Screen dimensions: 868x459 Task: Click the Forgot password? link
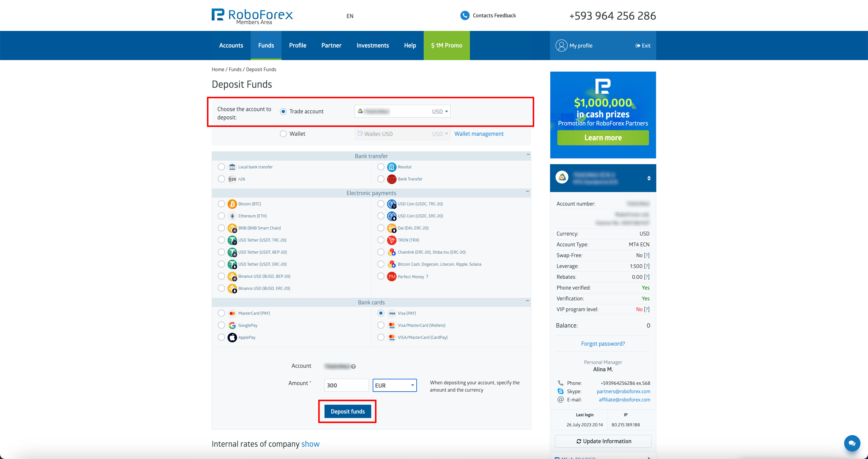click(603, 344)
